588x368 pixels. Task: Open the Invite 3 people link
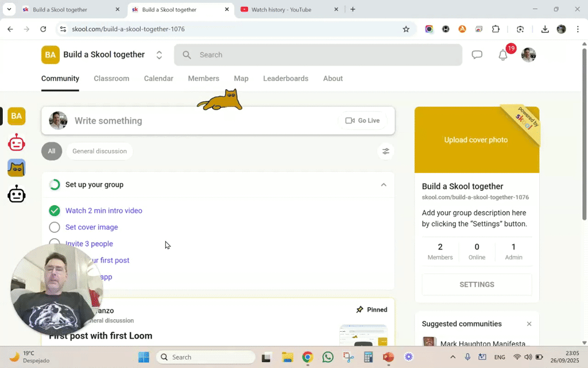click(x=89, y=244)
